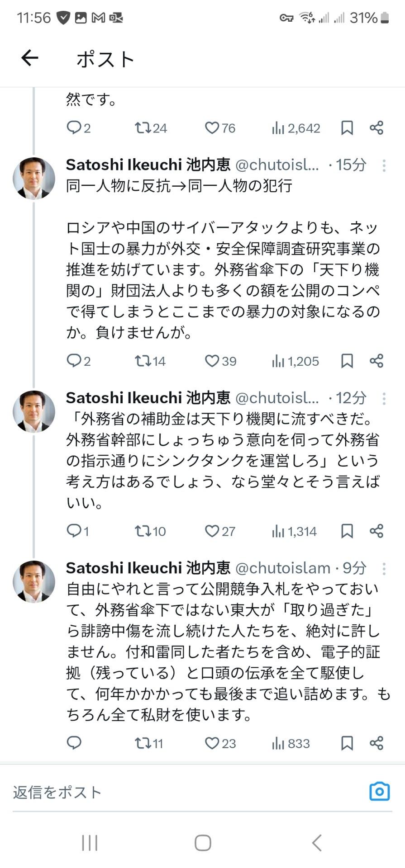
Task: Open the three-dot menu on 9分 post
Action: tap(384, 568)
